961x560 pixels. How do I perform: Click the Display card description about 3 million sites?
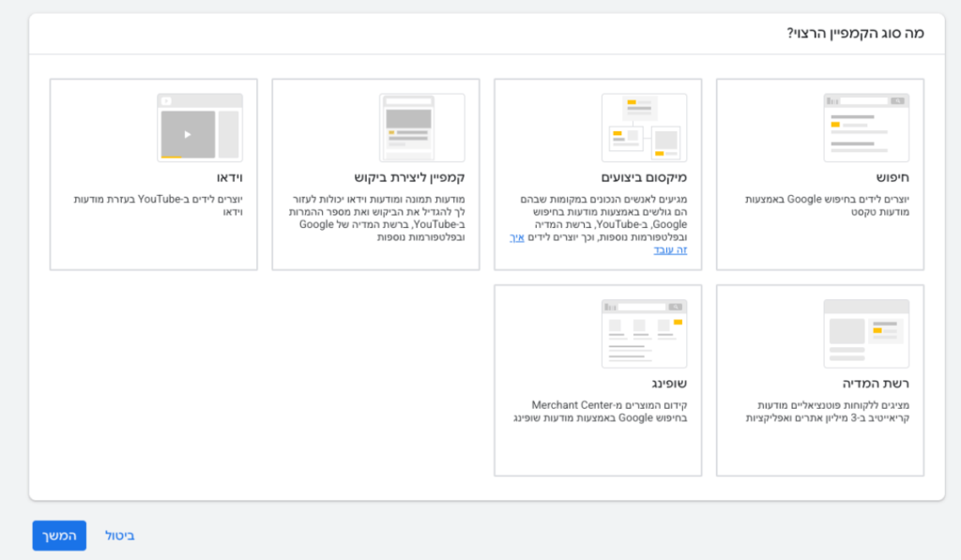tap(820, 411)
